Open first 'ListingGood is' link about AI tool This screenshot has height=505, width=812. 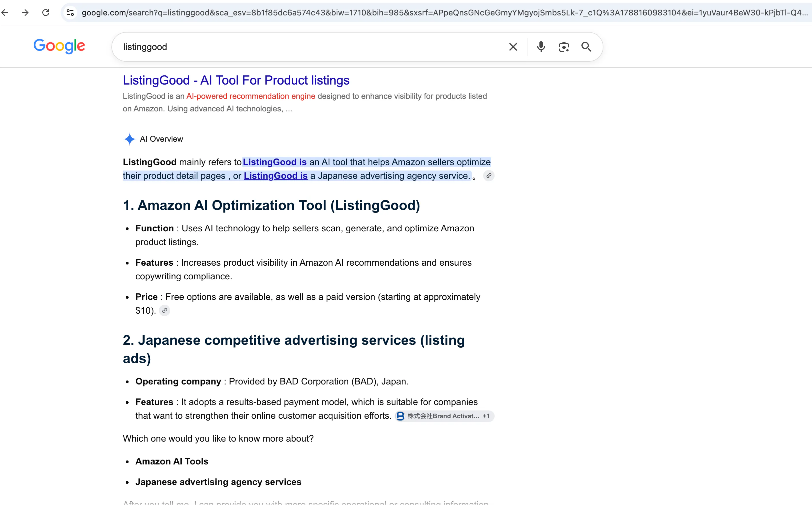tap(275, 162)
